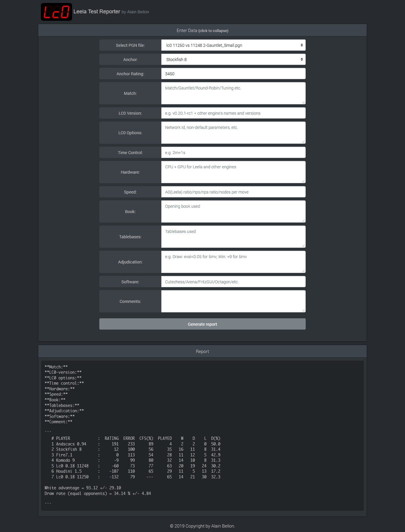This screenshot has height=532, width=405.
Task: Click into the Tablebases textarea
Action: [x=233, y=237]
